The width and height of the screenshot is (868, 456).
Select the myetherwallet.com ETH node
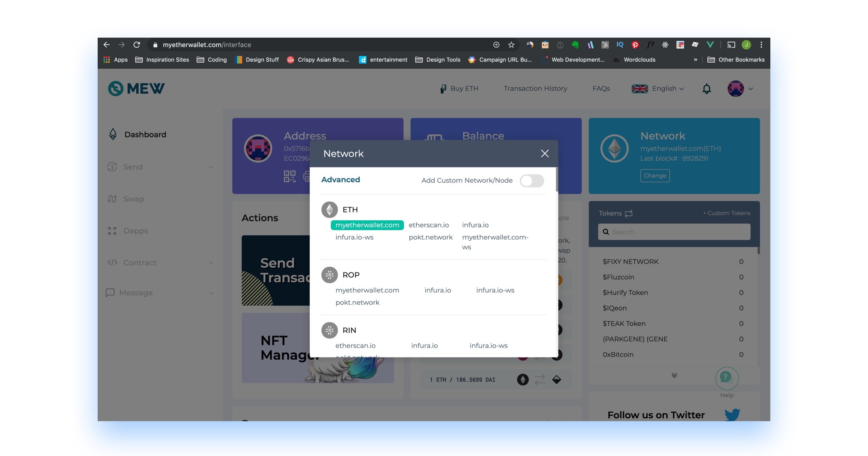pyautogui.click(x=367, y=225)
